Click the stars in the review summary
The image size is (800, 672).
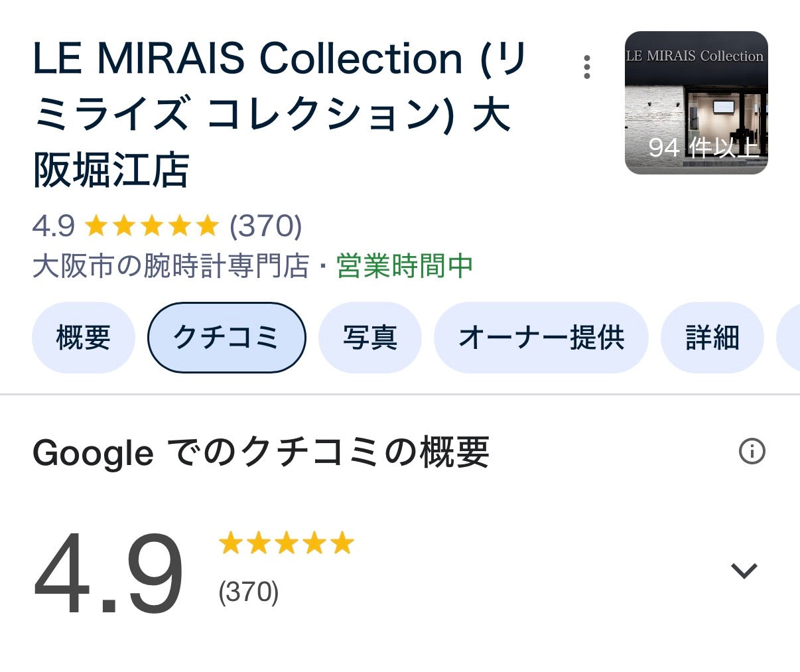[x=286, y=543]
